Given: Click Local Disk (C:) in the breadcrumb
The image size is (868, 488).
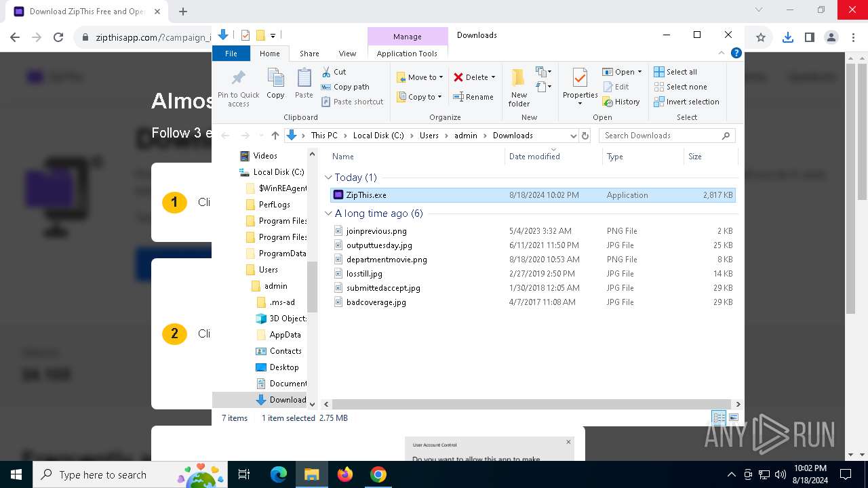Looking at the screenshot, I should click(x=378, y=136).
